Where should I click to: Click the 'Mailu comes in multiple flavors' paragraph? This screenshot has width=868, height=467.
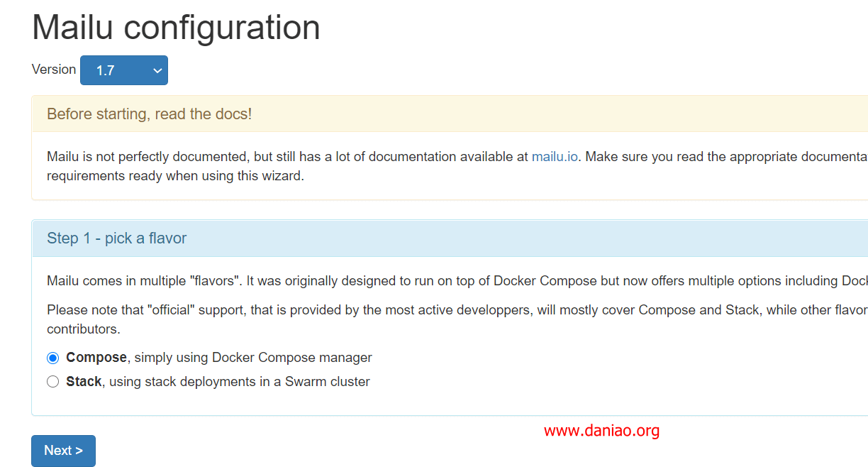tap(457, 281)
